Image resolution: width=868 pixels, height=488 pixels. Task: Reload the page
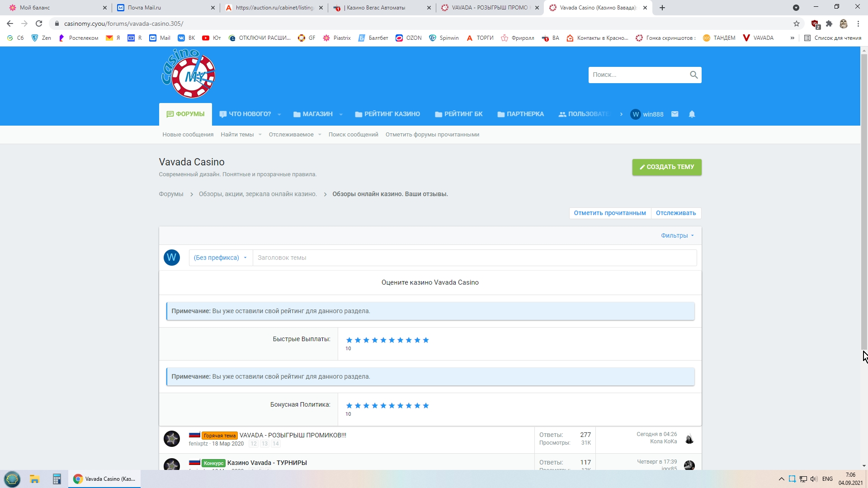click(39, 23)
